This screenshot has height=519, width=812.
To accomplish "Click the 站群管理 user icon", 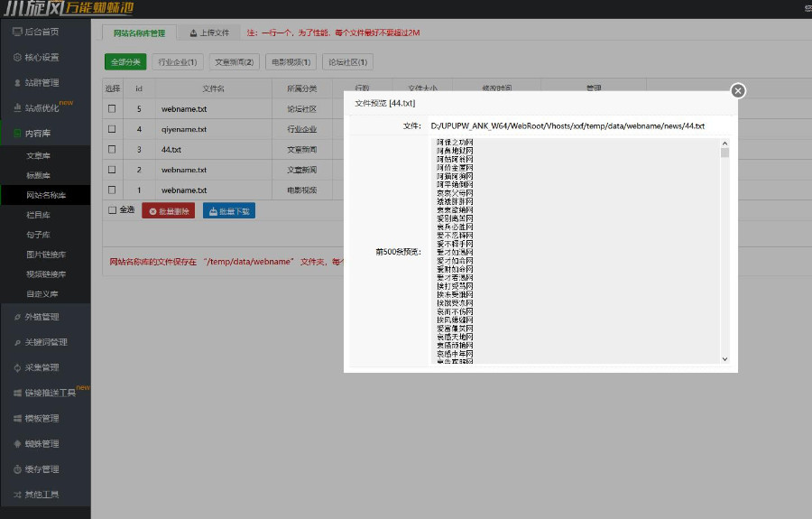I will pos(17,82).
